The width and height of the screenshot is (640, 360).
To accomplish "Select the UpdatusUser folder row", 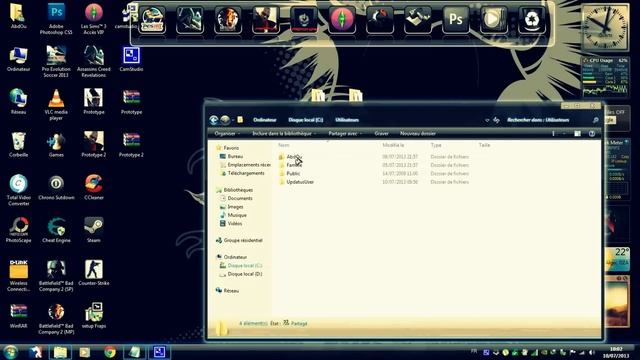I will (x=373, y=182).
